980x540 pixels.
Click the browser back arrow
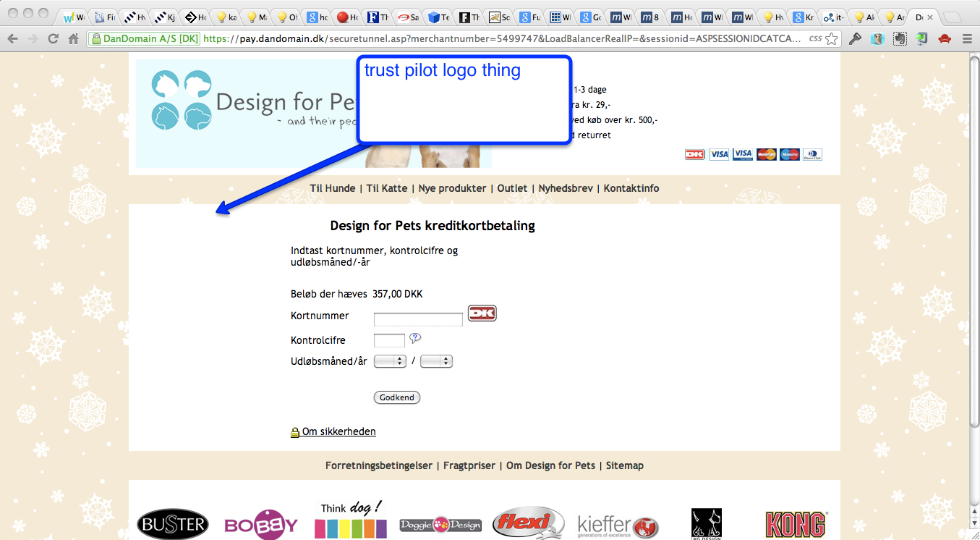tap(13, 39)
